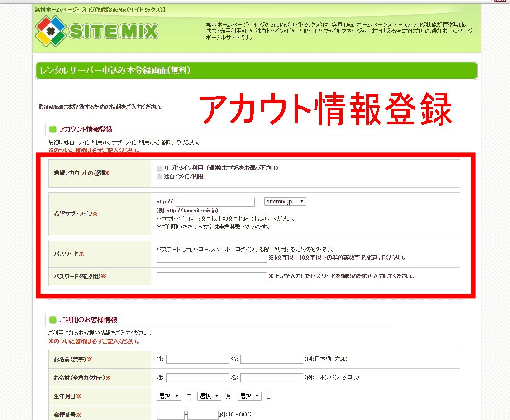Open birth year 選択 dropdown
Viewport: 510px width, 420px height.
click(169, 396)
